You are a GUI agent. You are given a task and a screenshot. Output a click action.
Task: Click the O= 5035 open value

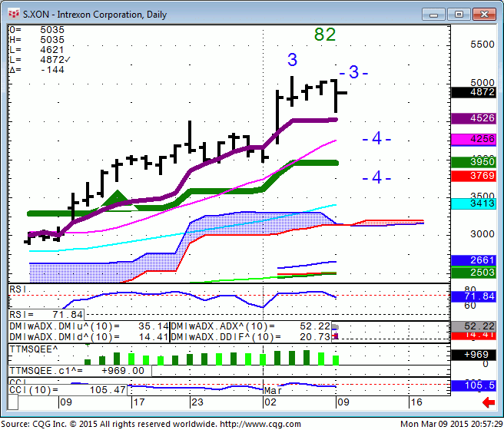pyautogui.click(x=37, y=30)
